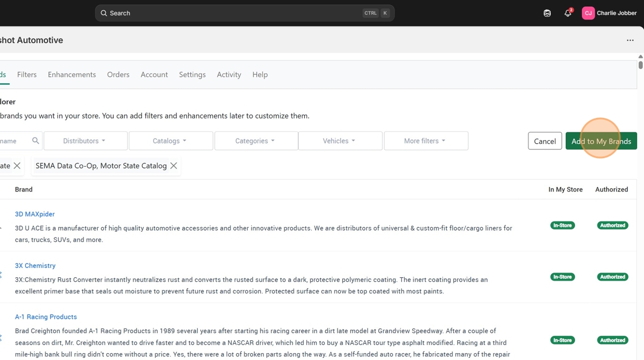Remove the filter chip ending in 'ate'

point(17,166)
